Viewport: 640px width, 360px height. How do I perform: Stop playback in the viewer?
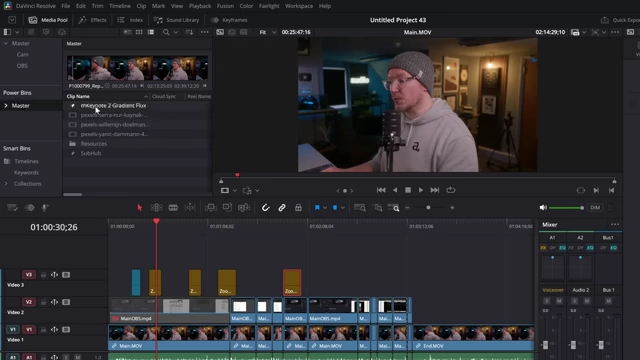click(408, 190)
